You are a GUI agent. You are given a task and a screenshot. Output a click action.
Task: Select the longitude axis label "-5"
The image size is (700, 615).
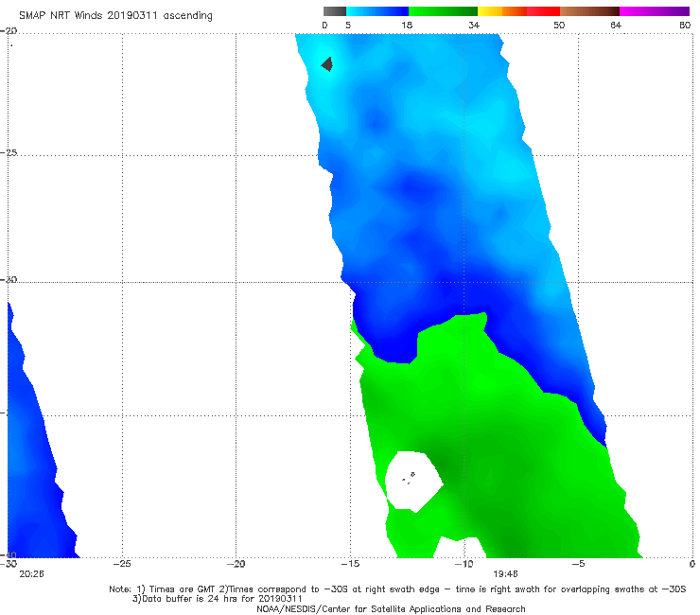coord(578,564)
